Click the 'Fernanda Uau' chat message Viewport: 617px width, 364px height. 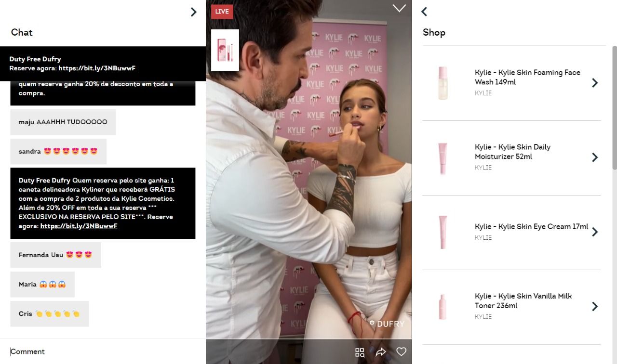pyautogui.click(x=56, y=255)
